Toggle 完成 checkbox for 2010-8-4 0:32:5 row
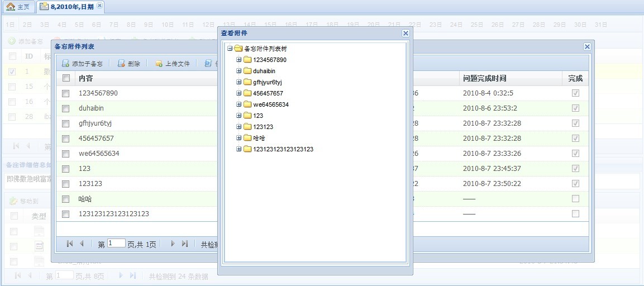The height and width of the screenshot is (286, 644). point(575,93)
